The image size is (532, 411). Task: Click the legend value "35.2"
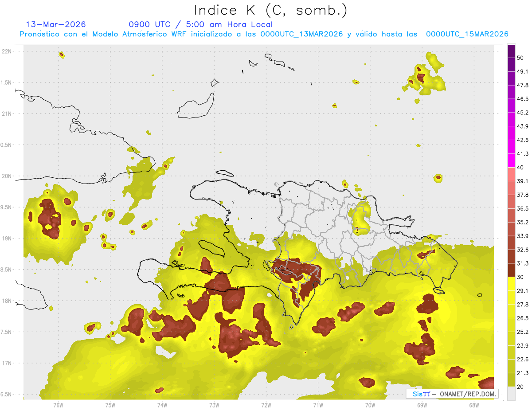[x=523, y=223]
